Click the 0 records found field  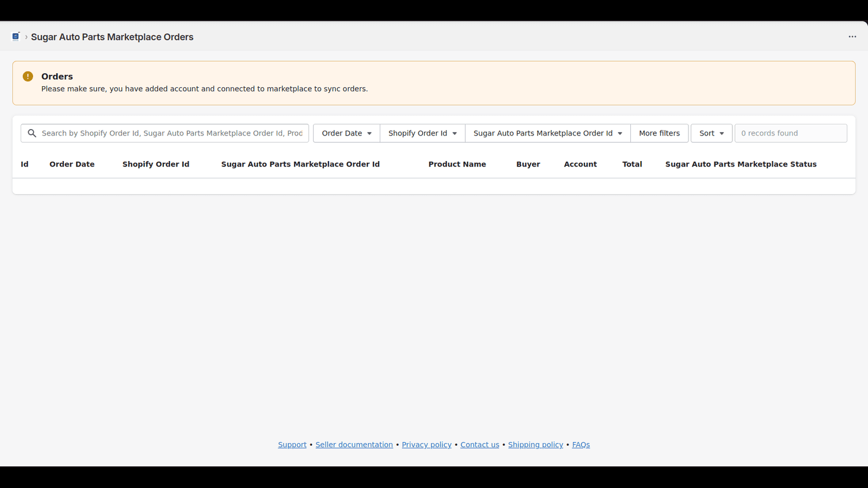coord(791,133)
